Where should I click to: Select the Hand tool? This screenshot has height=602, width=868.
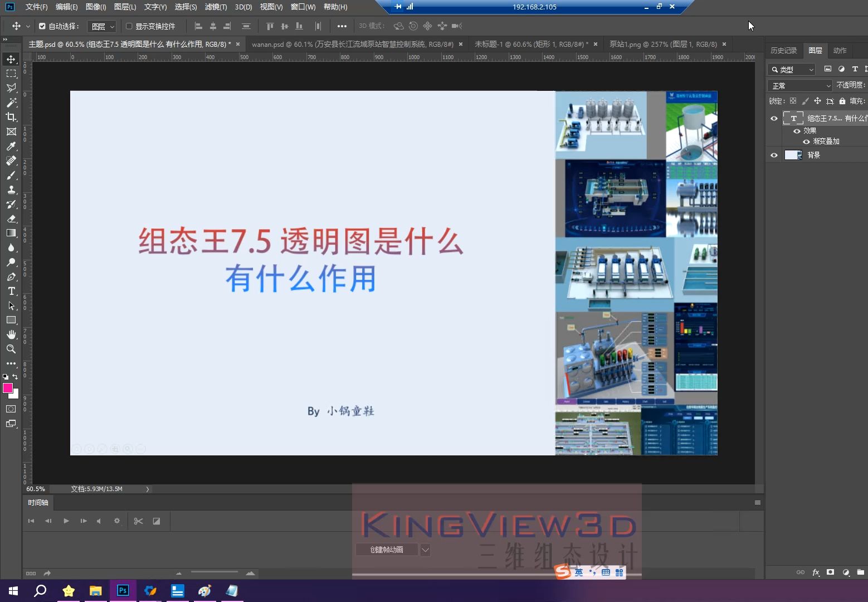pos(11,334)
